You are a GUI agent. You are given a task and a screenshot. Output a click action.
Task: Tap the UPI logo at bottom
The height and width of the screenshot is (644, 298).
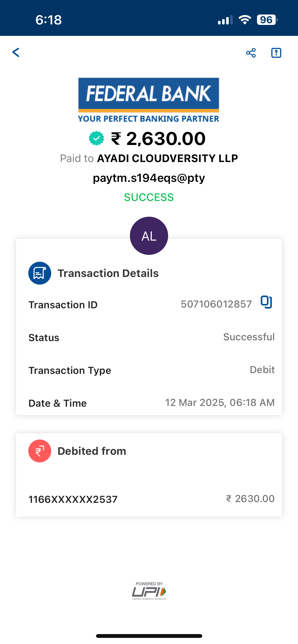(149, 591)
